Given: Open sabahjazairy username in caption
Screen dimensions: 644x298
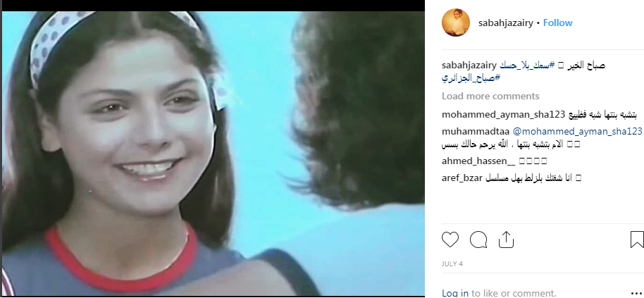Looking at the screenshot, I should (469, 66).
